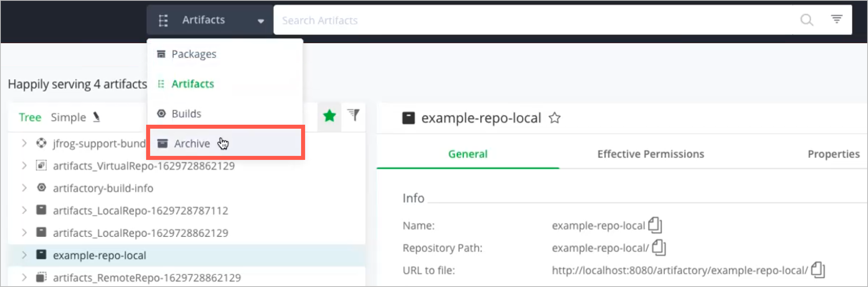Switch to Tree view
The width and height of the screenshot is (868, 287).
click(30, 118)
